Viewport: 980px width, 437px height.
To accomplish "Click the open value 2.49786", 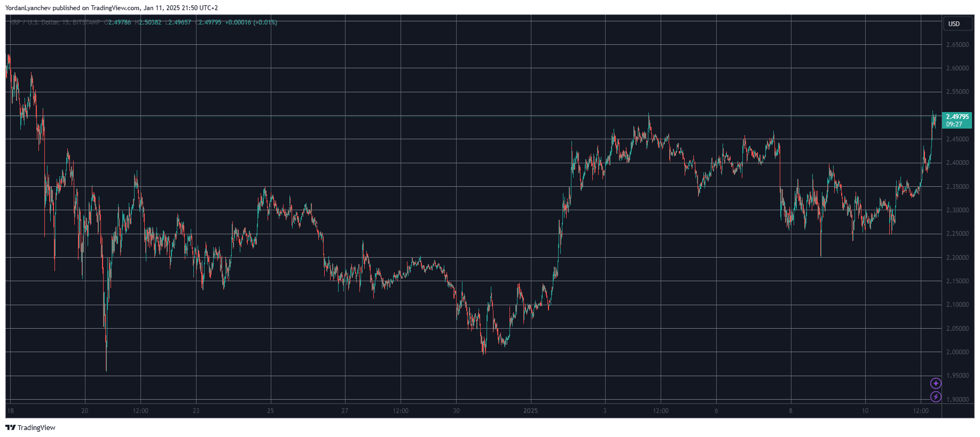I will tap(119, 22).
